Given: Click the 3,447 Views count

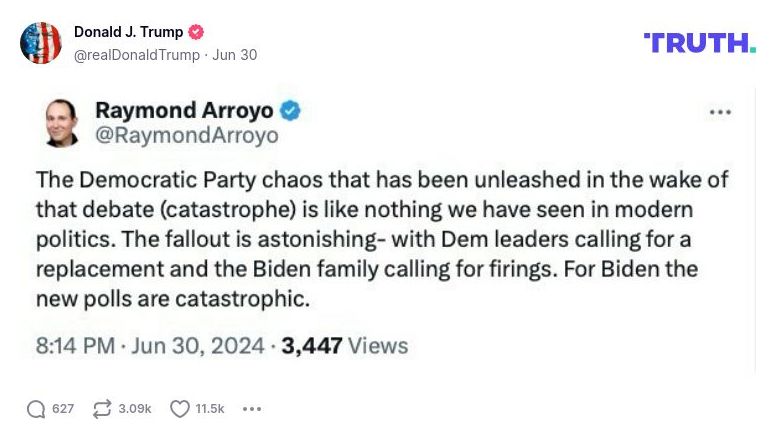Looking at the screenshot, I should click(x=345, y=346).
